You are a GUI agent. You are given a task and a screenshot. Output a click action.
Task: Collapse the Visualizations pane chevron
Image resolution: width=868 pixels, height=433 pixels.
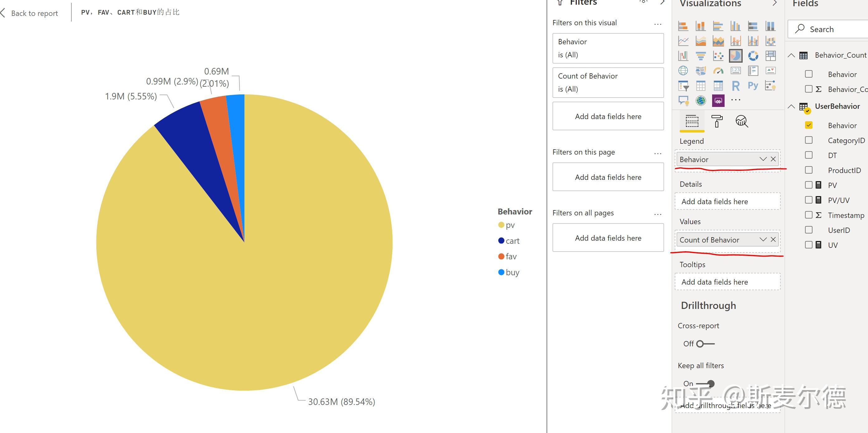[775, 3]
